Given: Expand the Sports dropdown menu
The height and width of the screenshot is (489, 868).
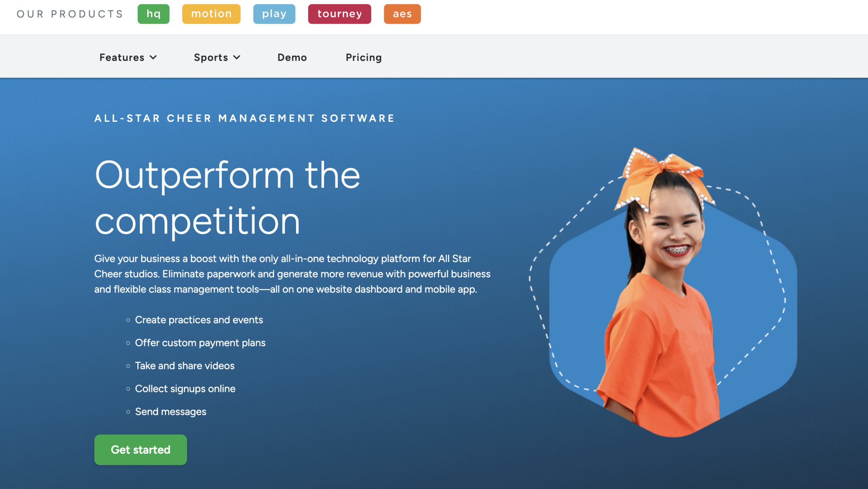Looking at the screenshot, I should 212,57.
